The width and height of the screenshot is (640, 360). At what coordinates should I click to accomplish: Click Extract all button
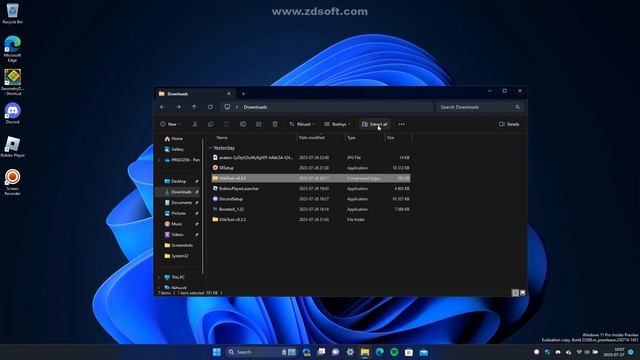[x=375, y=124]
